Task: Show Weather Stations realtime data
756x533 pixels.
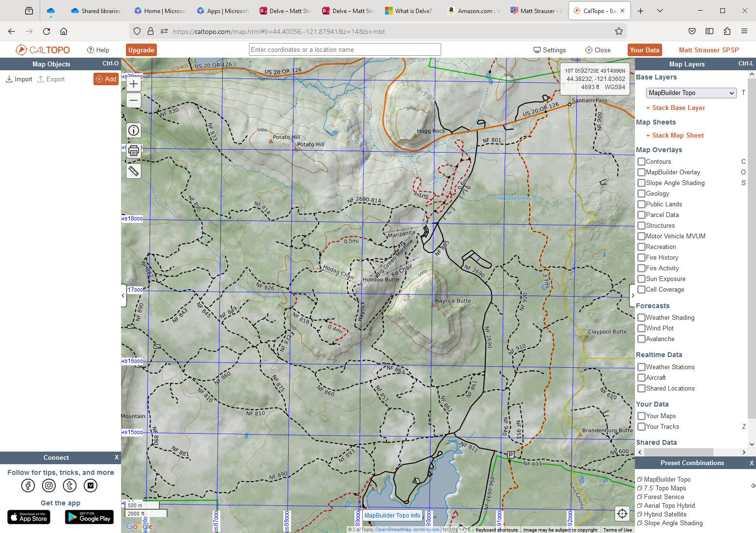Action: click(x=641, y=367)
